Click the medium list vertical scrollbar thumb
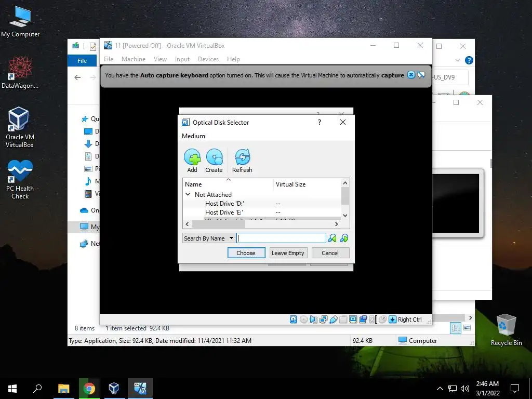 pyautogui.click(x=345, y=196)
